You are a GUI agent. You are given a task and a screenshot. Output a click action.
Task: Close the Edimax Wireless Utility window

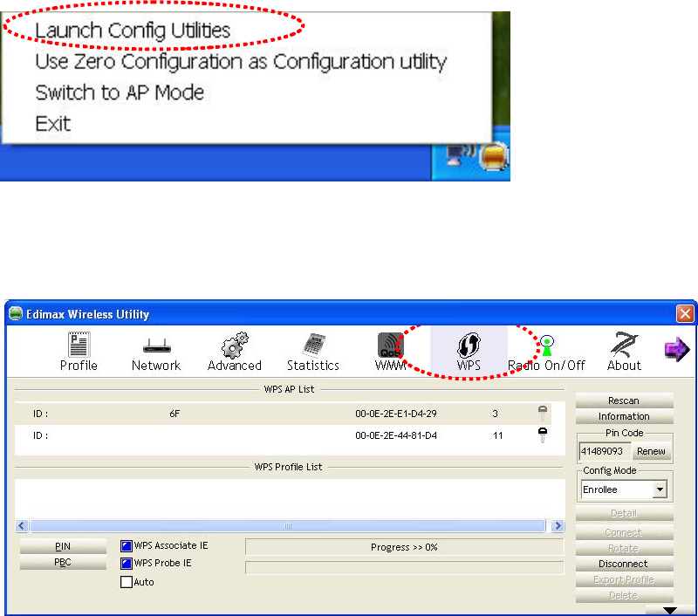point(685,313)
